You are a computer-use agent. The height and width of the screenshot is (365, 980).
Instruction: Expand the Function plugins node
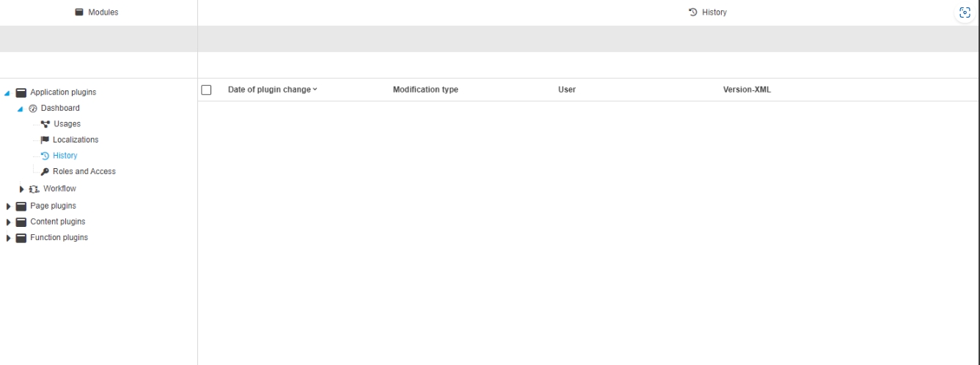tap(9, 238)
